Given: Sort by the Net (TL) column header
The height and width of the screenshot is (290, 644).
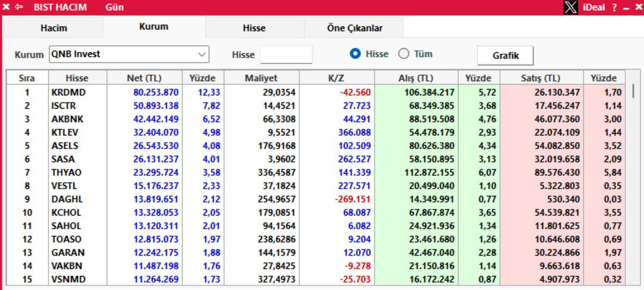Looking at the screenshot, I should coord(144,78).
